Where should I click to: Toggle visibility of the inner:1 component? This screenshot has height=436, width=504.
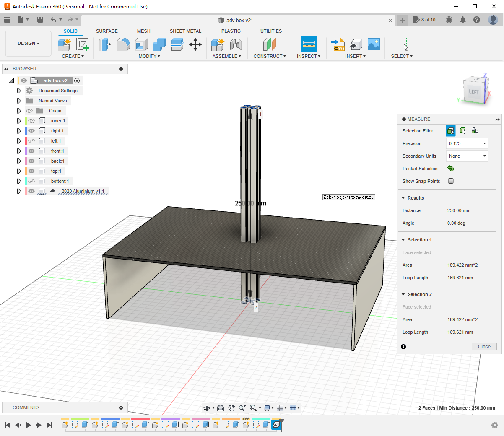pos(31,121)
